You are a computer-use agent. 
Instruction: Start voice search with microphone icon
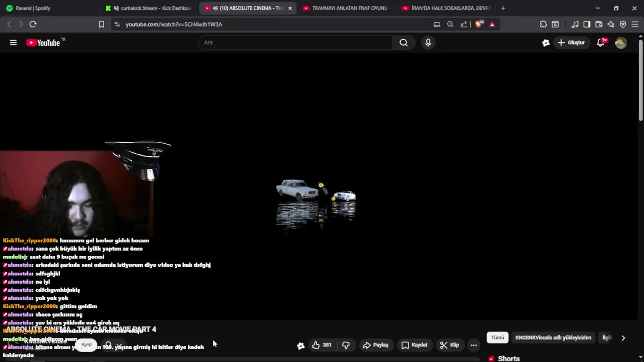click(x=428, y=43)
